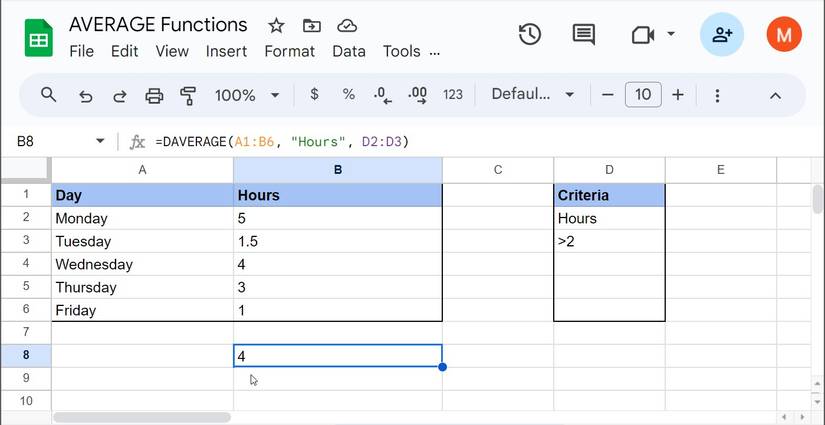This screenshot has width=825, height=425.
Task: Open more toolbar options three dots
Action: point(717,95)
